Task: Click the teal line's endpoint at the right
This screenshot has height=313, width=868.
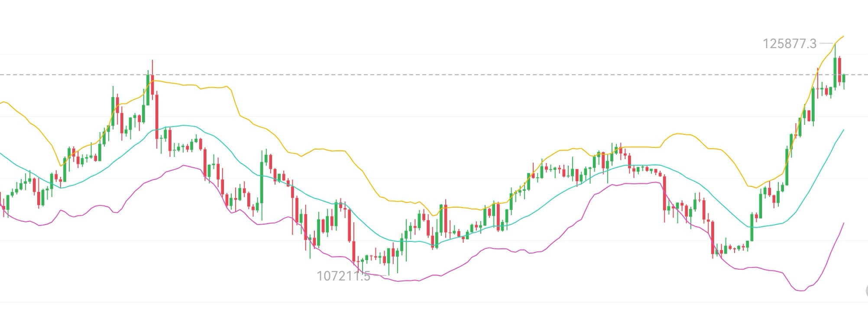Action: (x=844, y=130)
